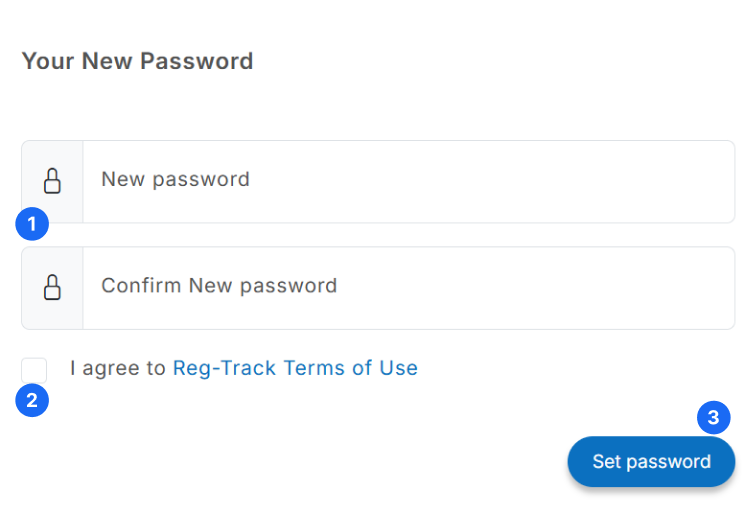Select the padlock in the first field
756x512 pixels.
pyautogui.click(x=52, y=181)
